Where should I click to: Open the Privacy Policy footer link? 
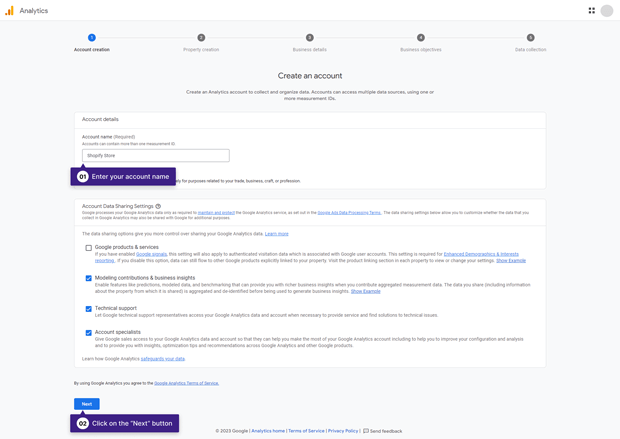coord(342,431)
